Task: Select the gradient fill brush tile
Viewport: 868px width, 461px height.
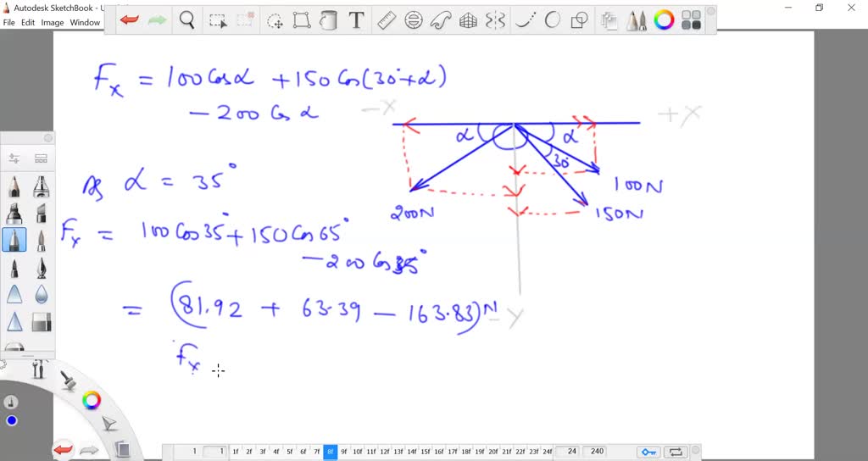Action: (x=42, y=321)
